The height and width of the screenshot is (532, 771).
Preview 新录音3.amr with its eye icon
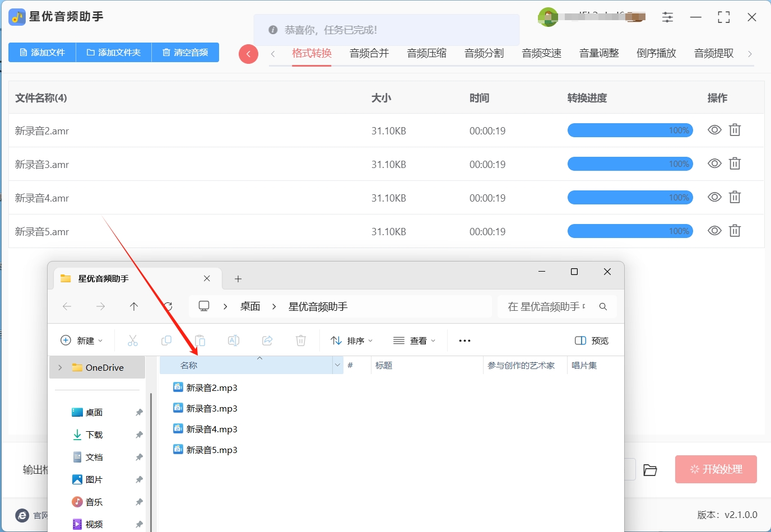pos(714,164)
